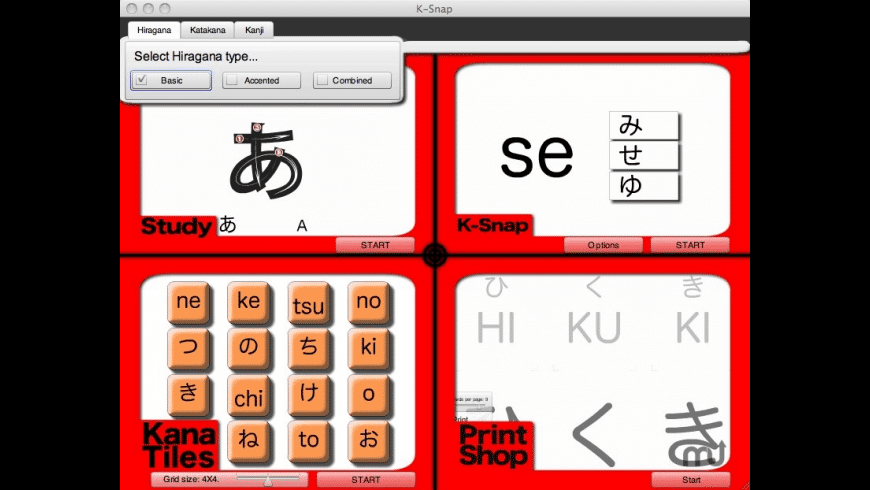
Task: Click the HI flashcard in Print Shop
Action: (x=495, y=327)
